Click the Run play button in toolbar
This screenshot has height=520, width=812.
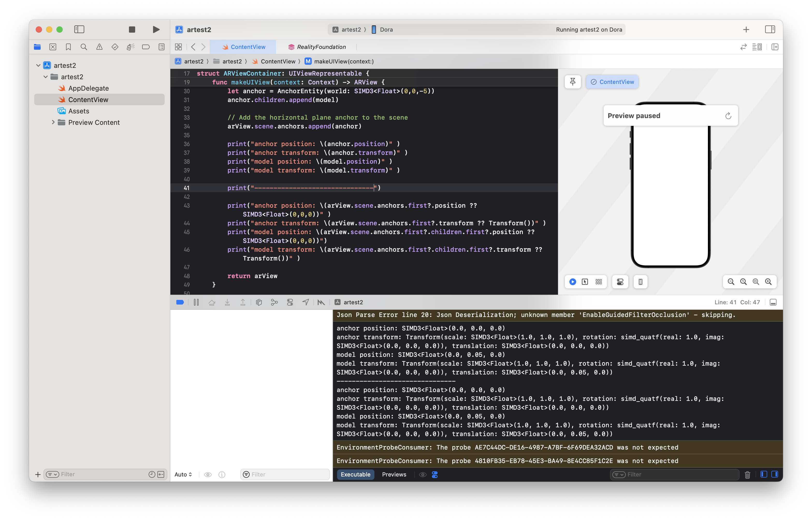(156, 30)
